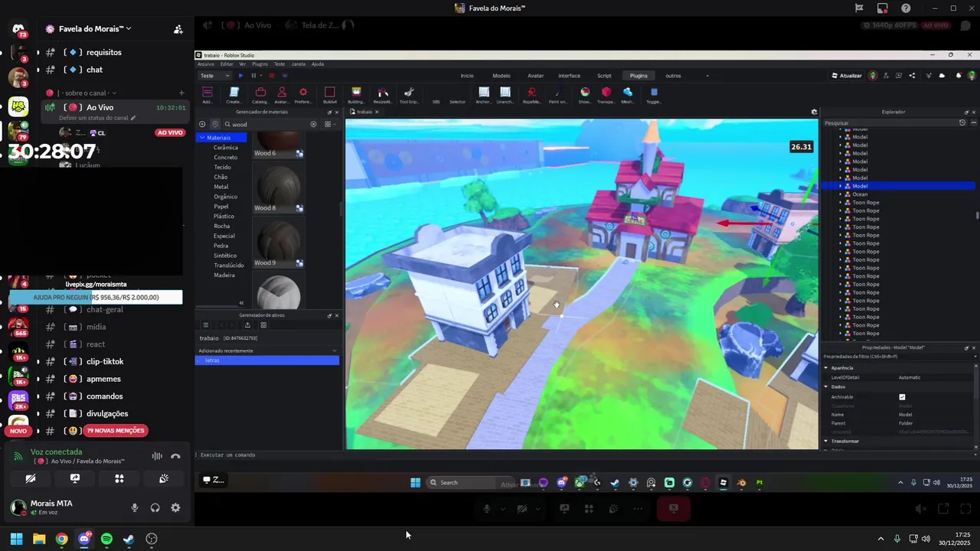Image resolution: width=980 pixels, height=551 pixels.
Task: Switch to the Modelo ribbon tab
Action: 501,76
